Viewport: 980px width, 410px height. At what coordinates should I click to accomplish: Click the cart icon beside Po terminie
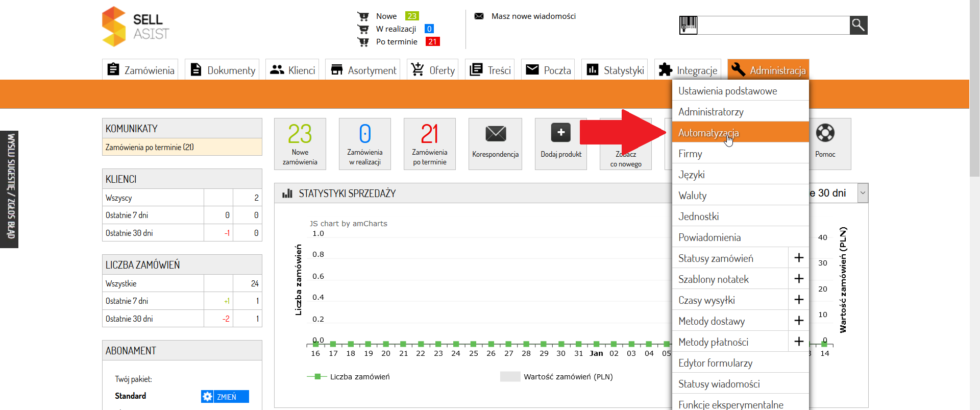pos(363,42)
